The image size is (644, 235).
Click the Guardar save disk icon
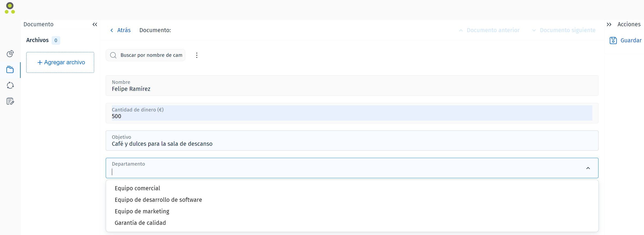click(613, 40)
